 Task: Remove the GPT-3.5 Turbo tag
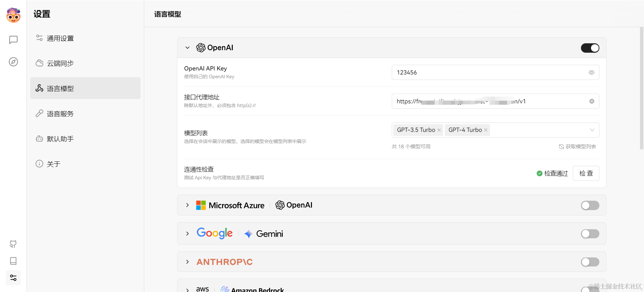[439, 130]
